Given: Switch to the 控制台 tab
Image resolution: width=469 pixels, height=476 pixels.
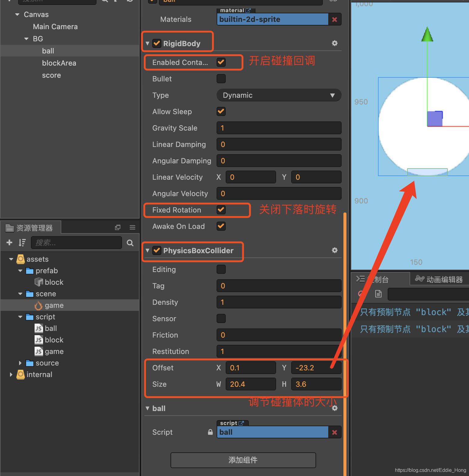Looking at the screenshot, I should [380, 279].
